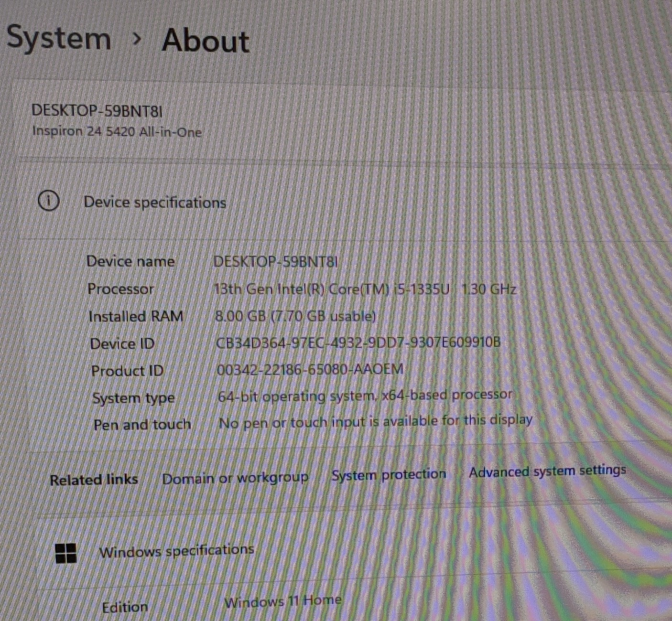
Task: Click the Product ID label
Action: 127,371
